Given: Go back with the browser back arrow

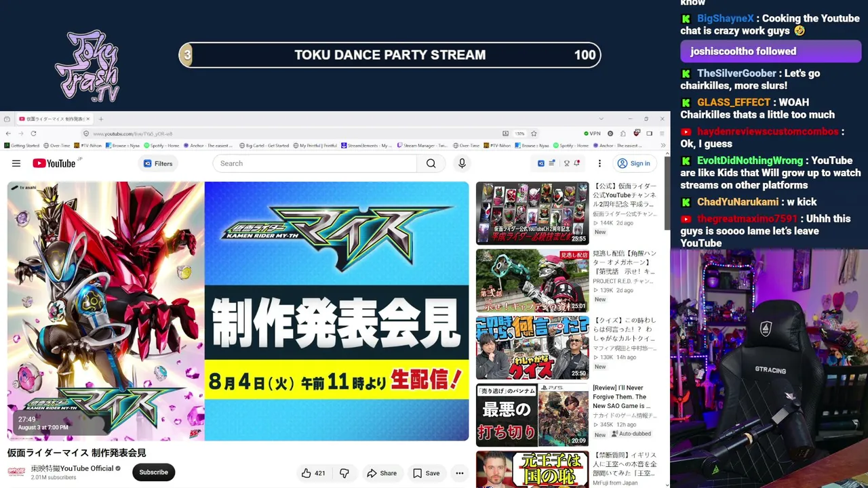Looking at the screenshot, I should point(7,134).
